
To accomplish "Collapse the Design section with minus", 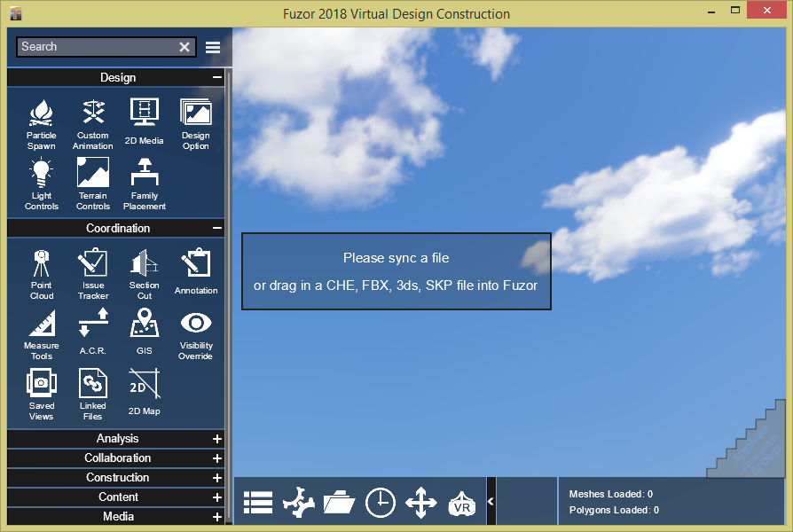I will [217, 77].
